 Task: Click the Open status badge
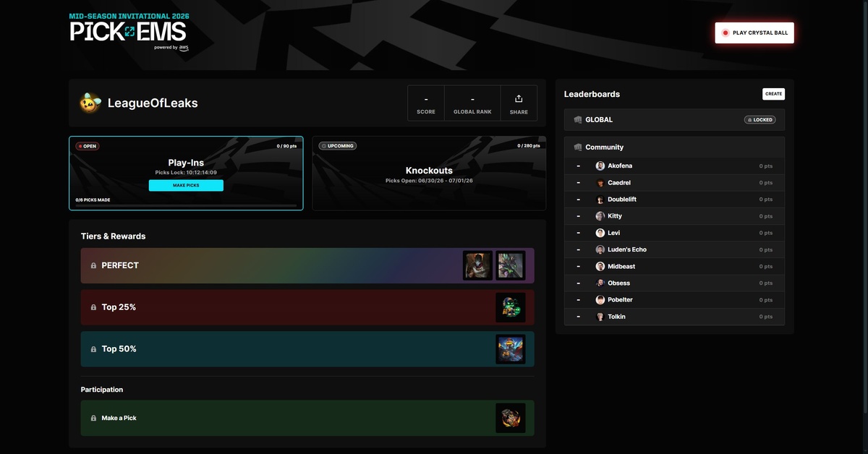[88, 146]
